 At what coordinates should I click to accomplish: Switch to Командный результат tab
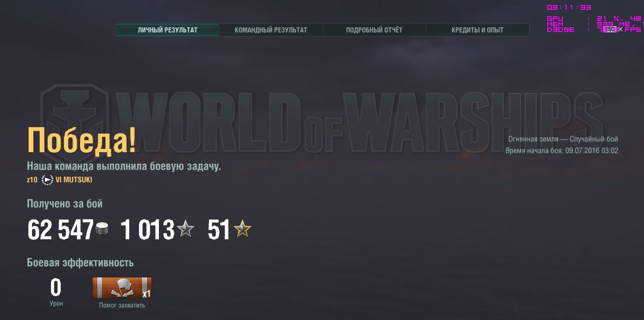271,30
